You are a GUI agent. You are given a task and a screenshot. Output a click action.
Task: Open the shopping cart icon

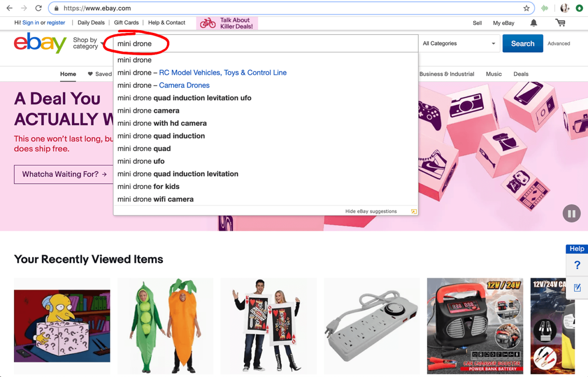560,23
